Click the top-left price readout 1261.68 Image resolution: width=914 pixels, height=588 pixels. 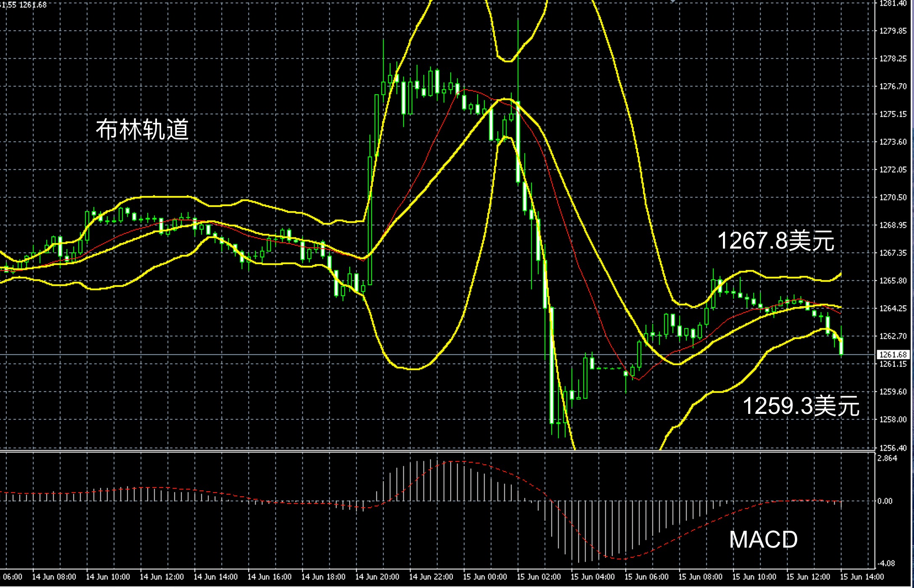[33, 5]
